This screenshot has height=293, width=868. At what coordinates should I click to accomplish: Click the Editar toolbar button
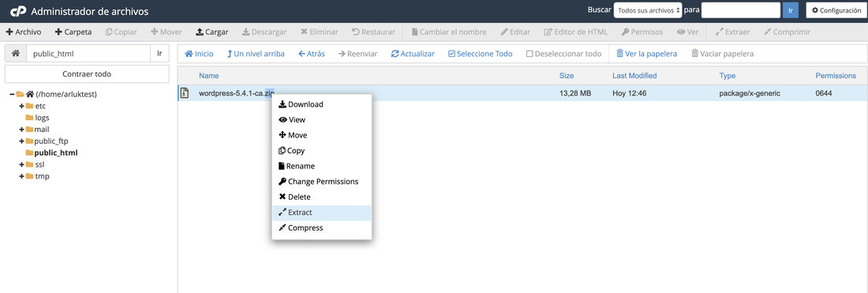[515, 32]
